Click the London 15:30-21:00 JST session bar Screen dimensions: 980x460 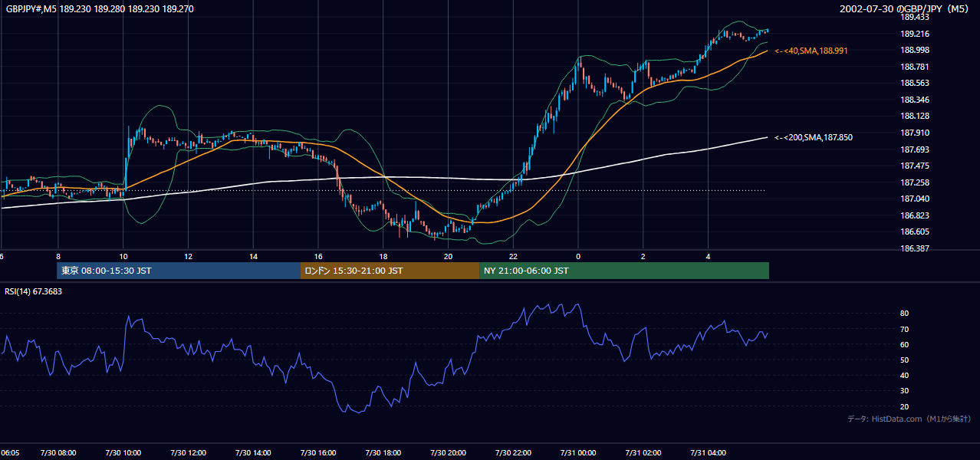click(x=390, y=271)
